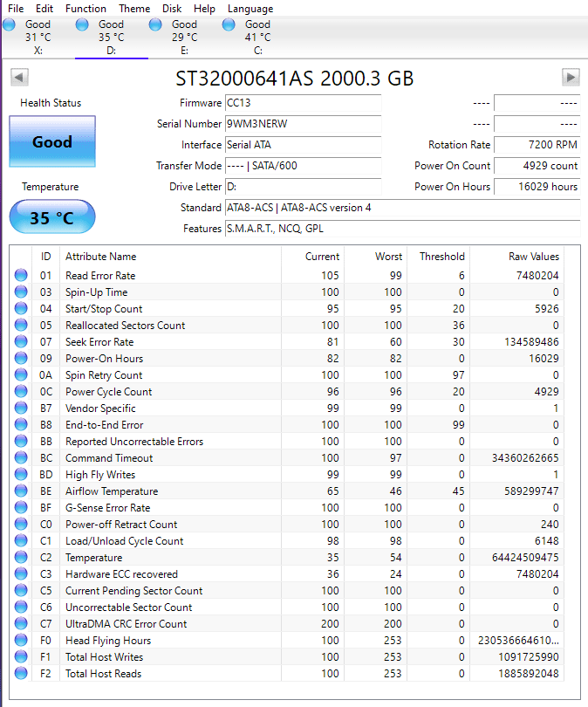Click the Attribute Name column header
This screenshot has width=588, height=707.
[x=170, y=257]
